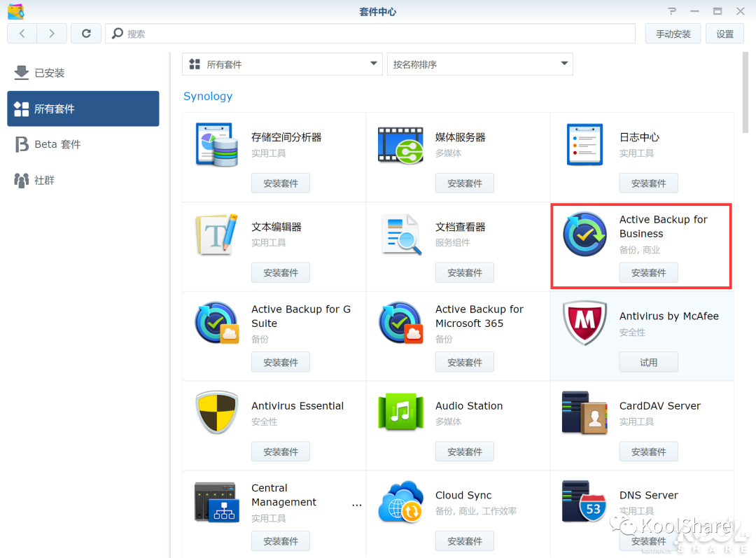Go forward with the right arrow button
The width and height of the screenshot is (756, 558).
pos(52,34)
